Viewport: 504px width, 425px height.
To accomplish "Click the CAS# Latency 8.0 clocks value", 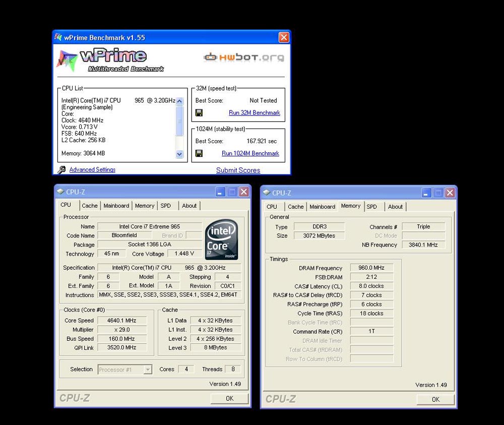I will click(x=371, y=286).
